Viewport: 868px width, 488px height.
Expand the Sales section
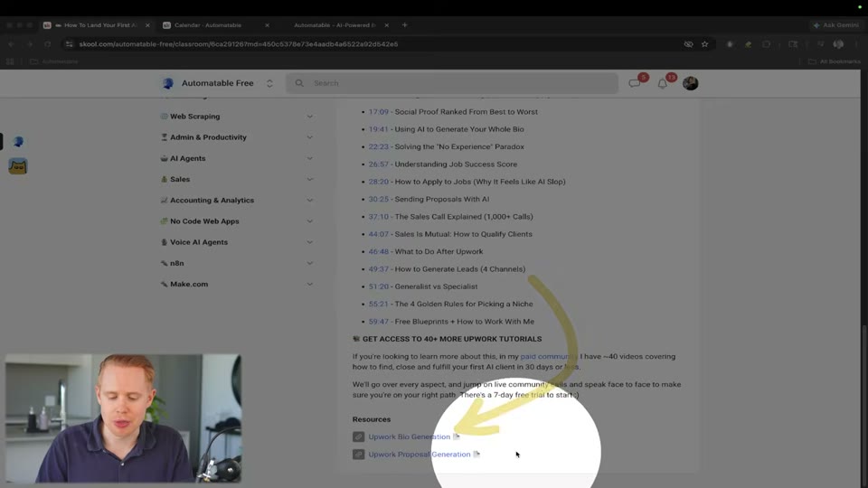(x=310, y=179)
